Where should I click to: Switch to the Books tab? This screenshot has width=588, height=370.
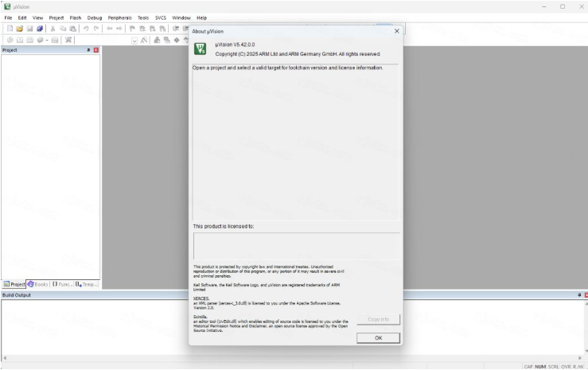37,284
